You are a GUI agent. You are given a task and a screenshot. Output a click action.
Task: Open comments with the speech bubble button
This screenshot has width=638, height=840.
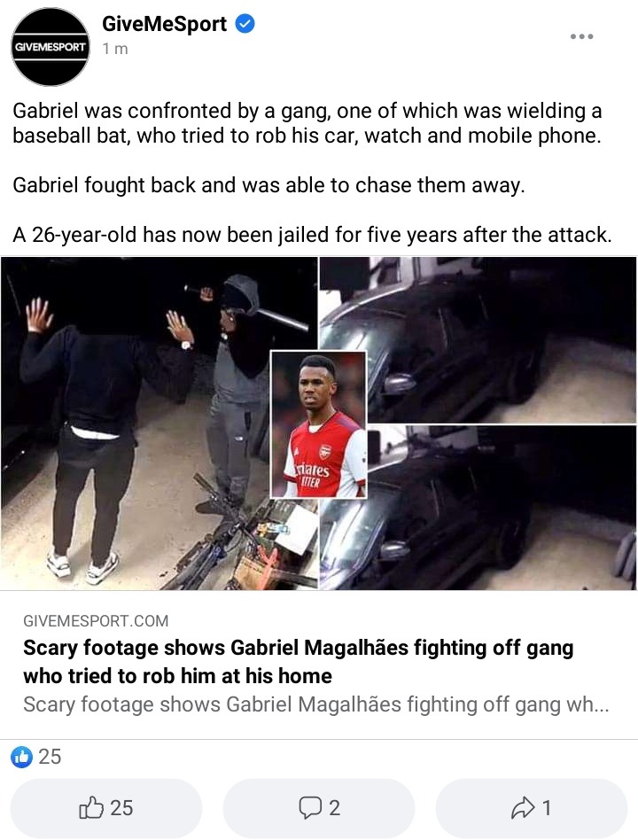click(x=319, y=808)
